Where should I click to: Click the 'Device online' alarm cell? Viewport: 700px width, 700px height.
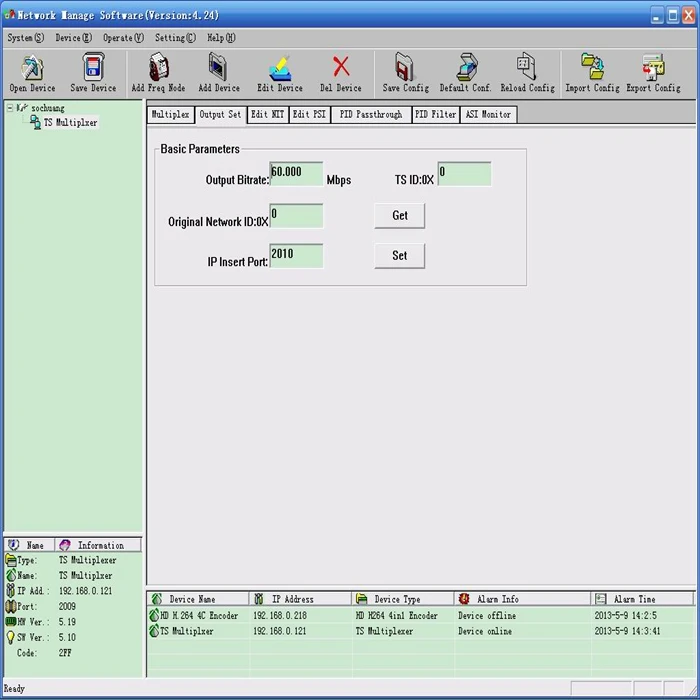tap(485, 631)
